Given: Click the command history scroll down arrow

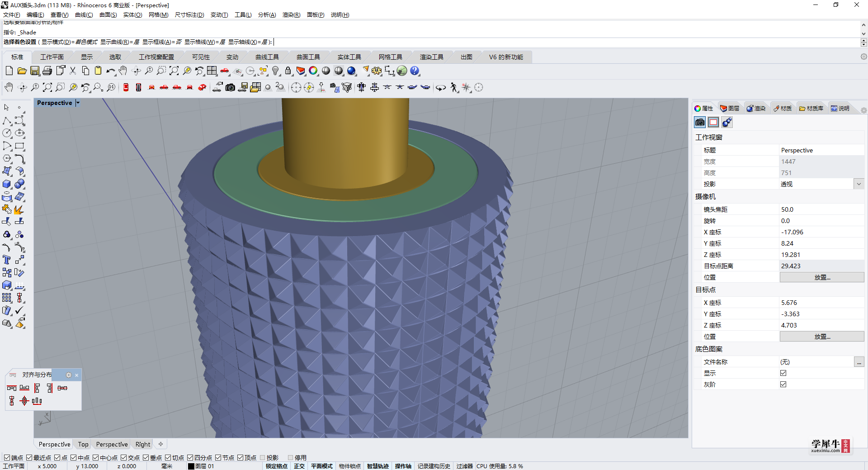Looking at the screenshot, I should tap(863, 33).
